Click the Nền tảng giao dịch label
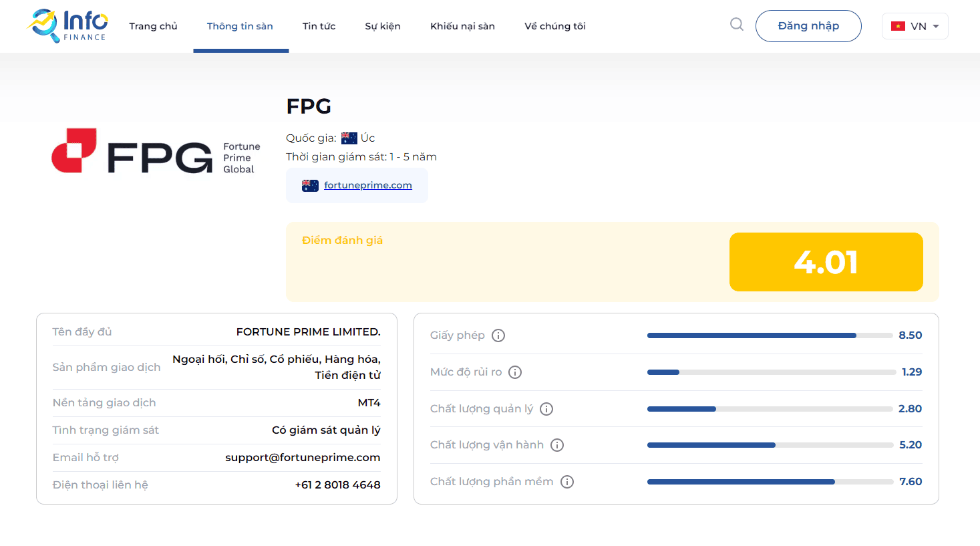Image resolution: width=980 pixels, height=546 pixels. coord(104,403)
